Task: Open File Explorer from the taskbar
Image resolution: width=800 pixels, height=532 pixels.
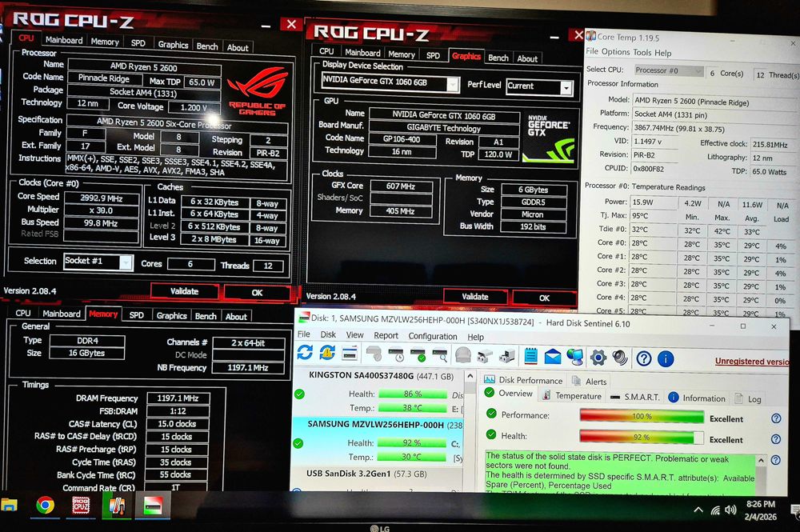Action: tap(9, 505)
